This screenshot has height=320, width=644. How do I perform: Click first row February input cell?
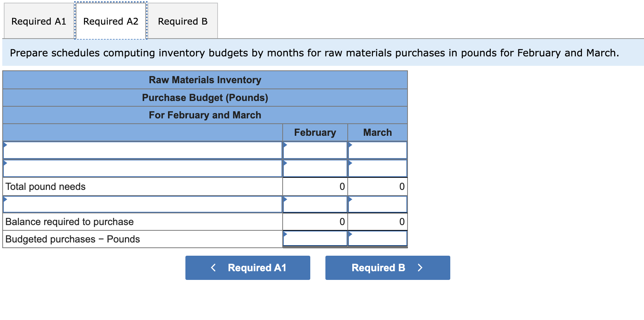point(315,151)
